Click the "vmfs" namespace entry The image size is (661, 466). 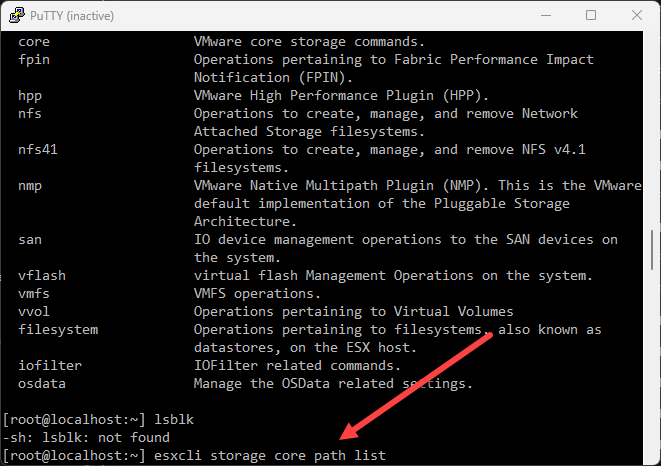point(34,293)
